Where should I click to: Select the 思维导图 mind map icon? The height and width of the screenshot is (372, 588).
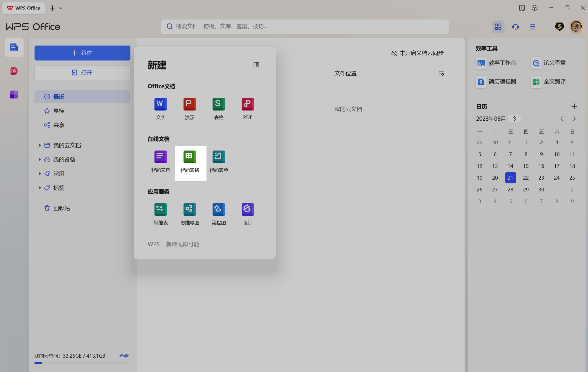[x=189, y=210]
